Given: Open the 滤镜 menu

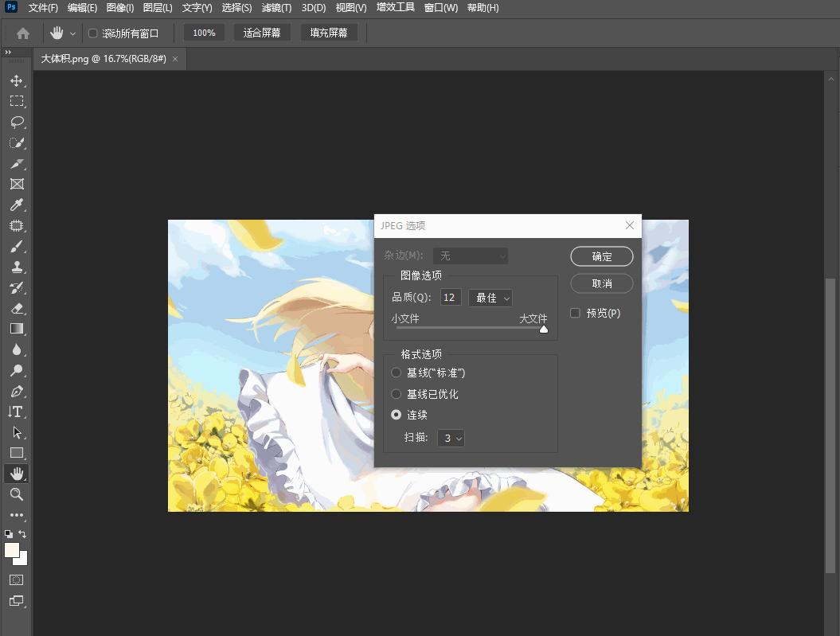Looking at the screenshot, I should coord(276,7).
